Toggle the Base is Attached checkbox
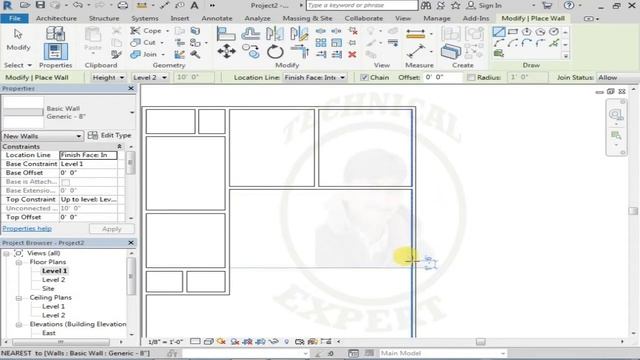Screen dimensions: 640x360 coord(66,182)
